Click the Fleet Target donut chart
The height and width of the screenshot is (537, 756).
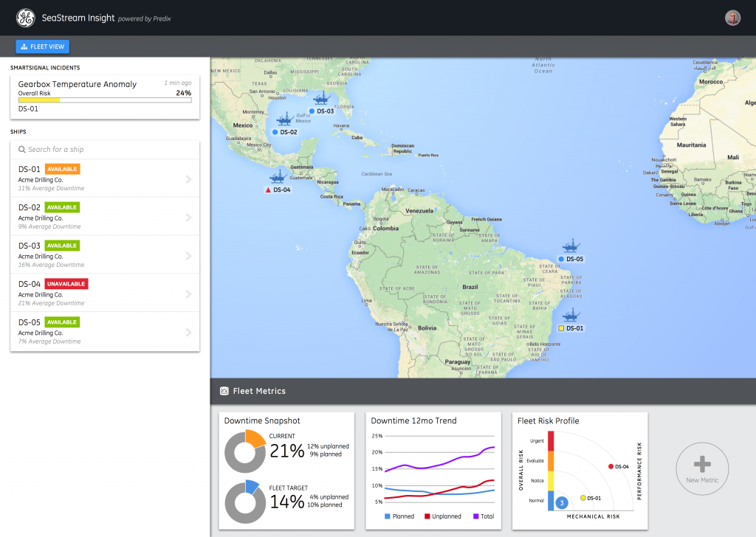pos(245,502)
